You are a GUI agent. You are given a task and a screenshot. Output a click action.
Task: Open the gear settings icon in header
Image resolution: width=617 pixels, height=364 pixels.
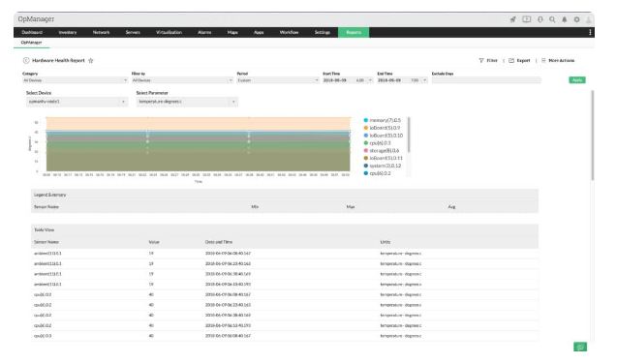[576, 19]
